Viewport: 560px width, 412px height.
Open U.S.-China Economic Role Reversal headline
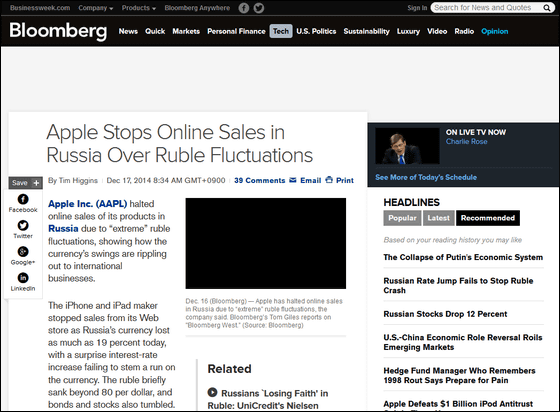[x=463, y=342]
